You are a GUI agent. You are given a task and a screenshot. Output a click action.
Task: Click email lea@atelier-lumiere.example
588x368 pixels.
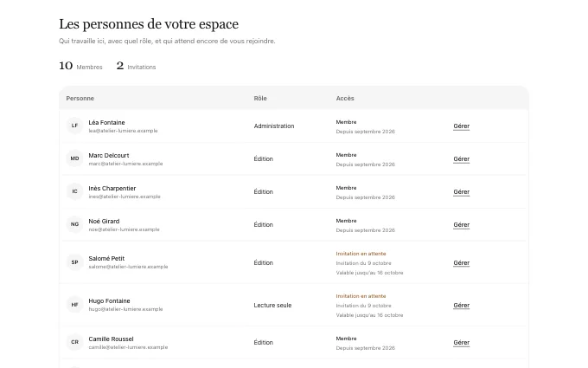(x=123, y=131)
